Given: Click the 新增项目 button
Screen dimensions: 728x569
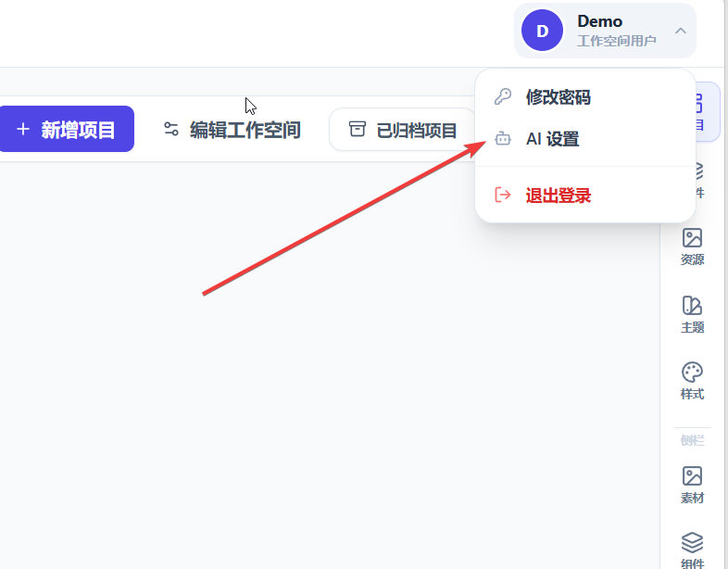Looking at the screenshot, I should click(66, 129).
